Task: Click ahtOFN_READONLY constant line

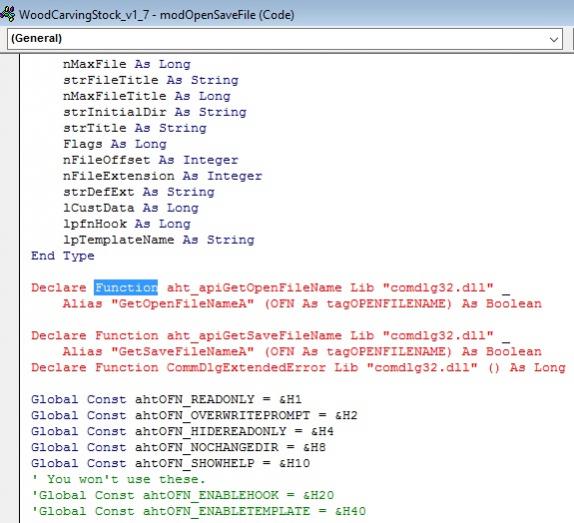Action: tap(167, 399)
